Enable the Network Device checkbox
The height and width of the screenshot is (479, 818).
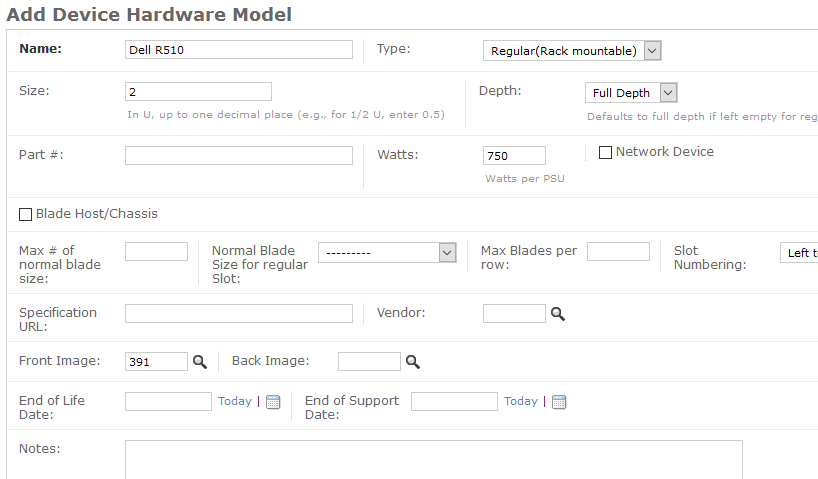coord(605,152)
